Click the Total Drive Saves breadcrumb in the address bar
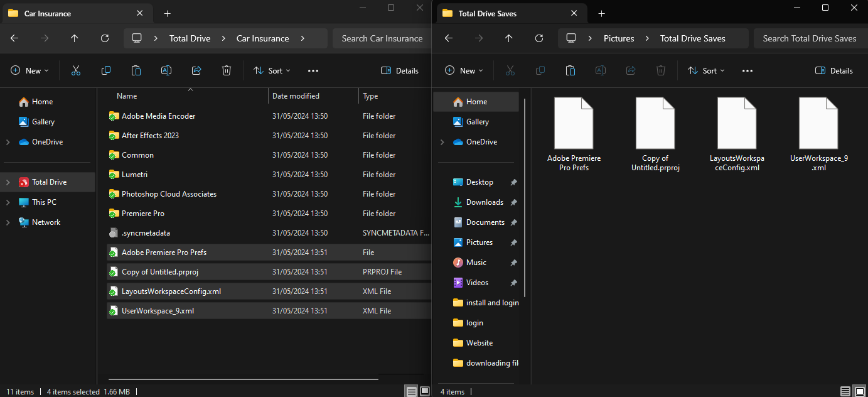868x397 pixels. click(x=693, y=38)
